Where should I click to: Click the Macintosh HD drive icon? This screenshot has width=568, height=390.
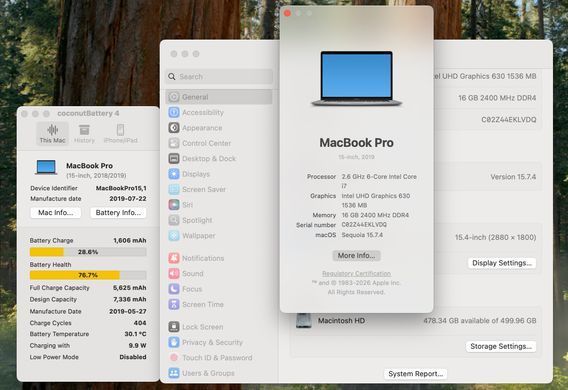point(304,321)
